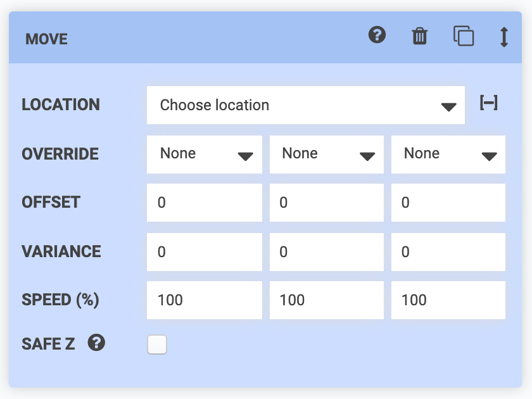The image size is (532, 399).
Task: Click the LOCATION label
Action: click(61, 104)
